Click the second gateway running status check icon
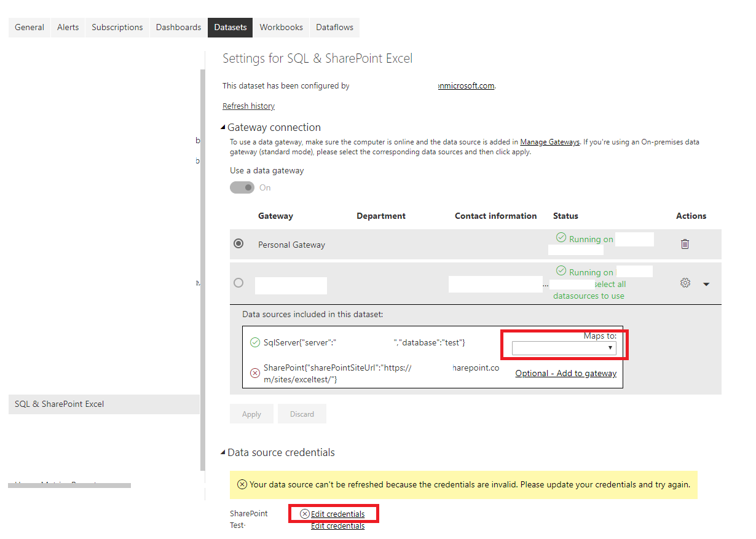This screenshot has height=539, width=756. pyautogui.click(x=561, y=270)
